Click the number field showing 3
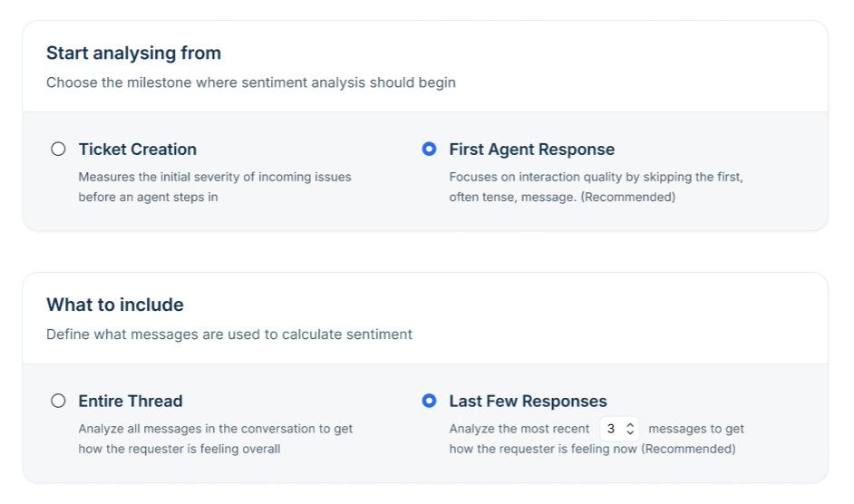This screenshot has width=854, height=504. point(619,429)
